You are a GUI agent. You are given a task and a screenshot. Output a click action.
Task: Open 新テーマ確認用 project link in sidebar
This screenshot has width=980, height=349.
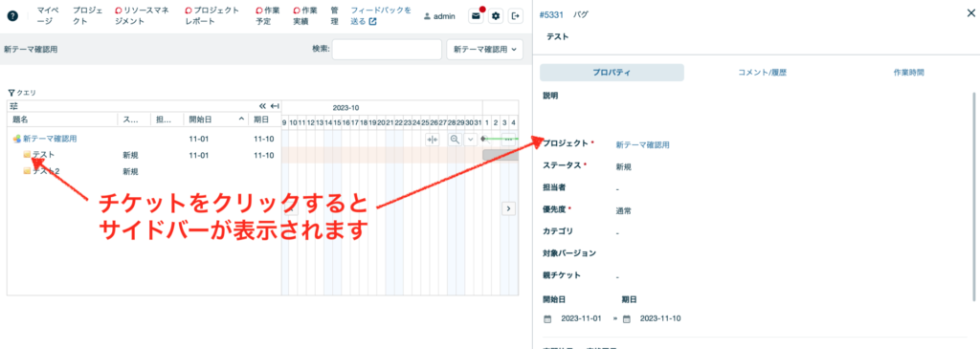coord(642,144)
